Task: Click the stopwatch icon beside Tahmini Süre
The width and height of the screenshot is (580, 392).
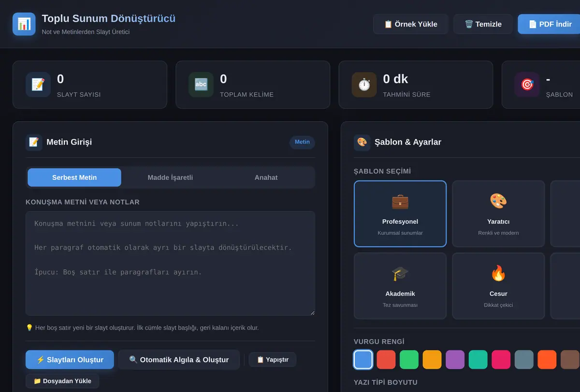Action: point(364,85)
